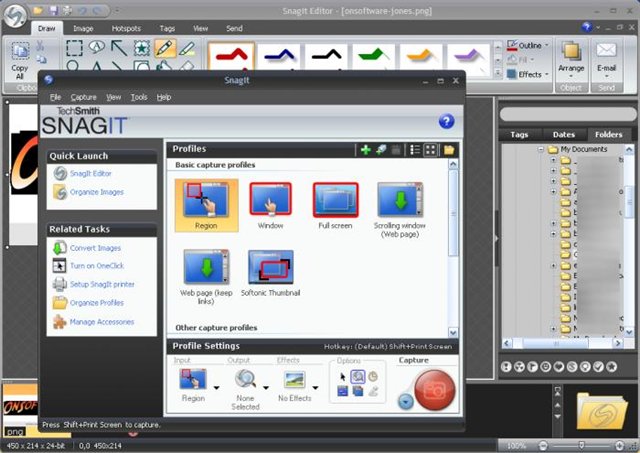Choose the purple line style swatch
This screenshot has width=640, height=453.
(469, 58)
